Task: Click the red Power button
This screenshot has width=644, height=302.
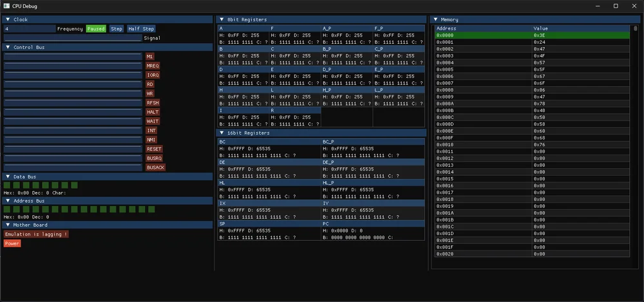Action: (x=12, y=243)
